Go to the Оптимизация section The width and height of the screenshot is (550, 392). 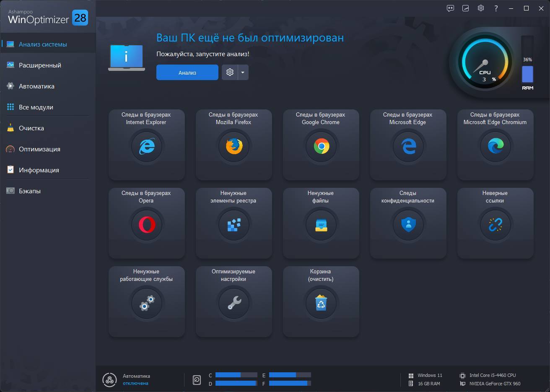click(48, 149)
